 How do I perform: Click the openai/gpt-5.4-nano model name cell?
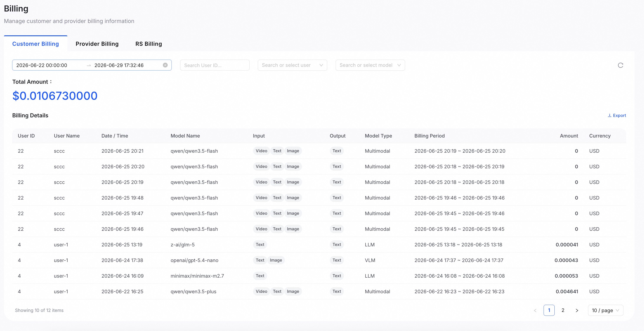[194, 260]
